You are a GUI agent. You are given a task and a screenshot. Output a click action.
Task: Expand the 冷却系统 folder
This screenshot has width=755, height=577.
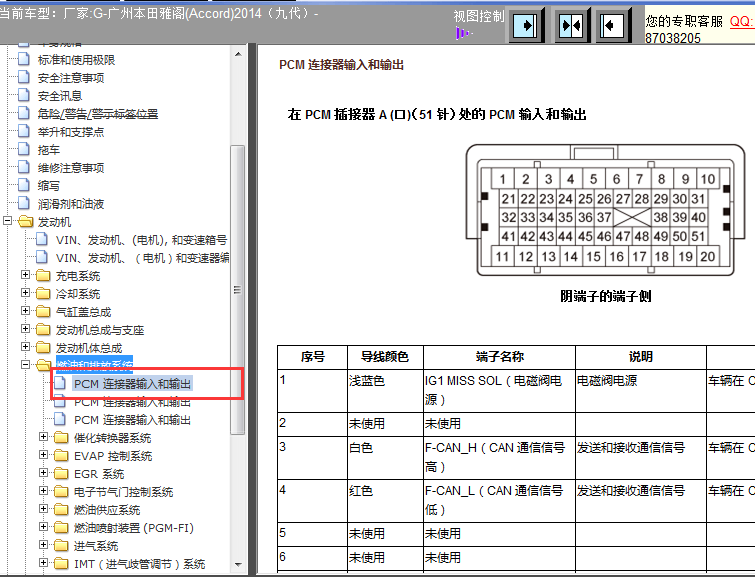(26, 292)
